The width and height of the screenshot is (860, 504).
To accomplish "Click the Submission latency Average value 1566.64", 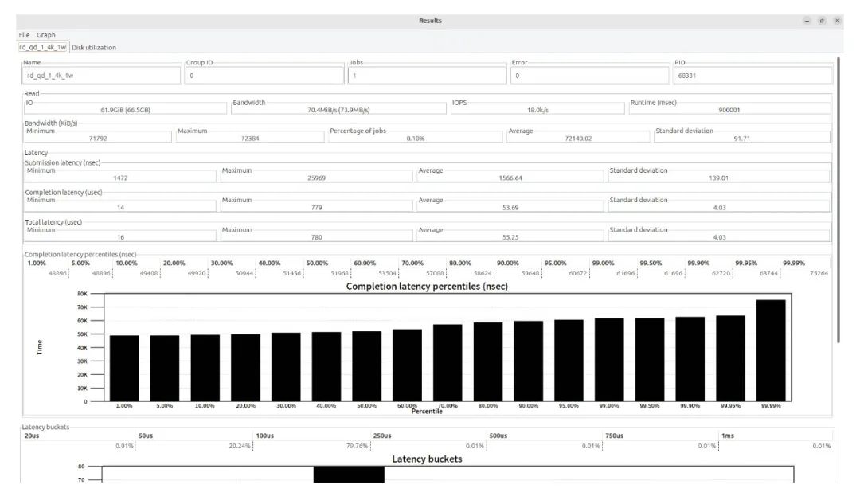I will (x=510, y=178).
